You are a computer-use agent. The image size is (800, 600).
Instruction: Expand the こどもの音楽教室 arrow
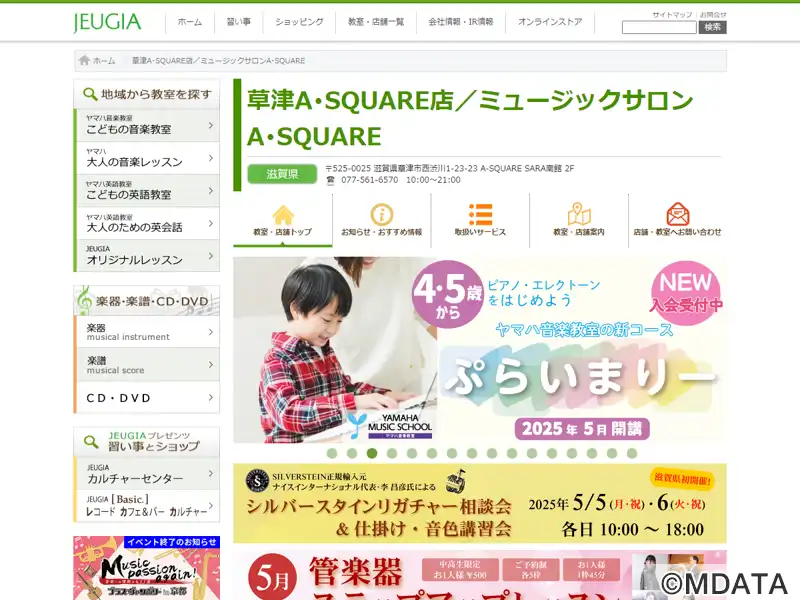click(x=211, y=125)
